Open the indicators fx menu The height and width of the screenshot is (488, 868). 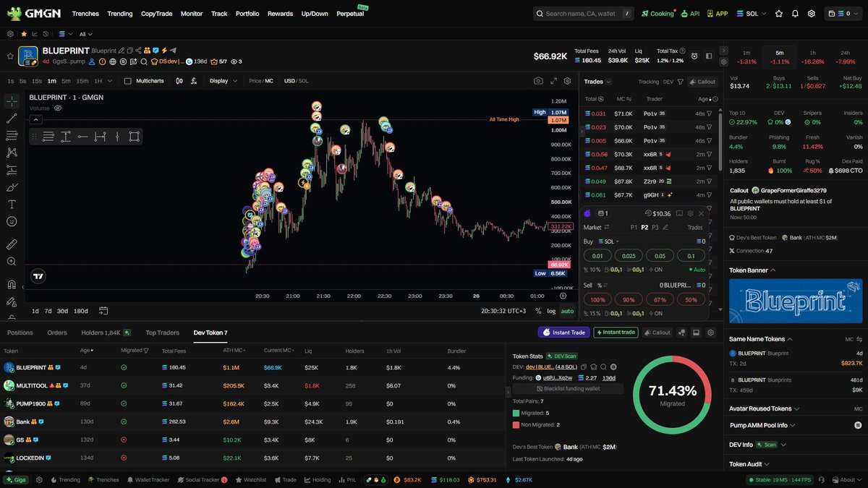point(194,81)
